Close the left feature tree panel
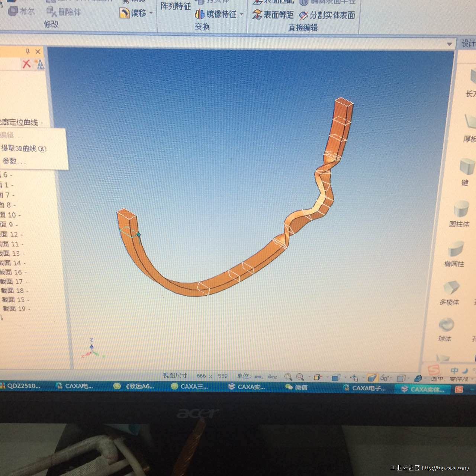Viewport: 476px width, 476px height. click(x=38, y=52)
